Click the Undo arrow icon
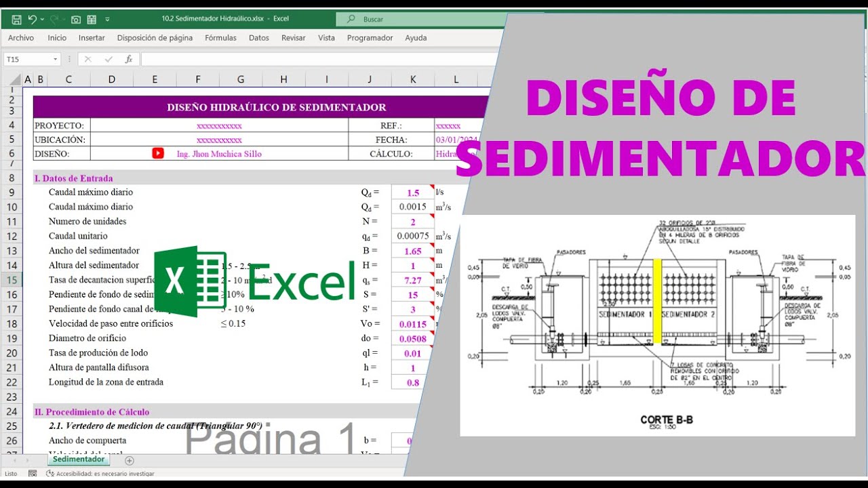This screenshot has width=868, height=488. tap(32, 20)
